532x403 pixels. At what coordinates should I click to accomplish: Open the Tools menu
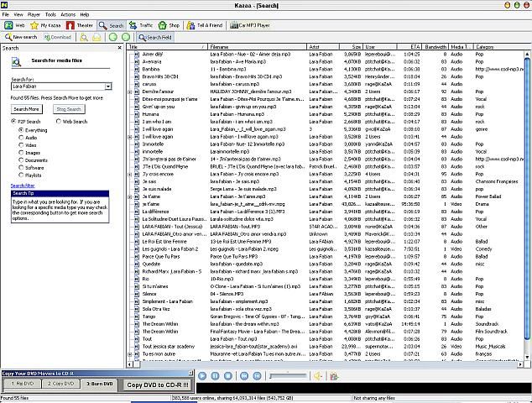(50, 14)
